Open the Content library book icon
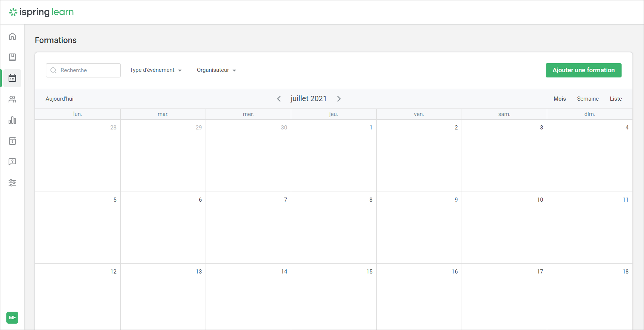Image resolution: width=644 pixels, height=330 pixels. coord(12,57)
